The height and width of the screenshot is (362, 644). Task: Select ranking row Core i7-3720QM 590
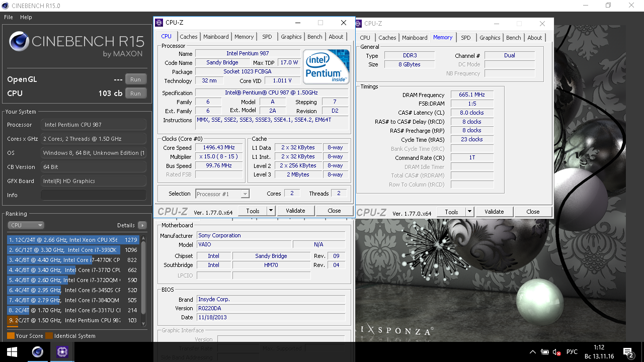point(73,280)
